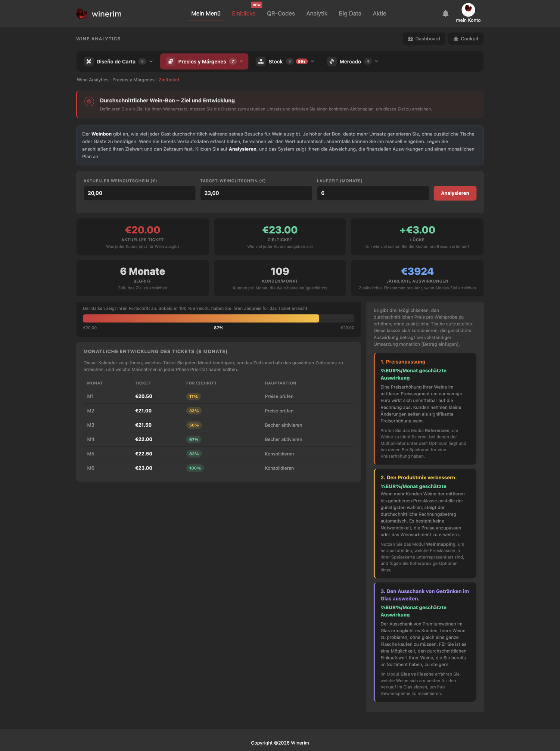Click the Precios y Márgenes coins icon
The height and width of the screenshot is (751, 560).
click(x=171, y=62)
